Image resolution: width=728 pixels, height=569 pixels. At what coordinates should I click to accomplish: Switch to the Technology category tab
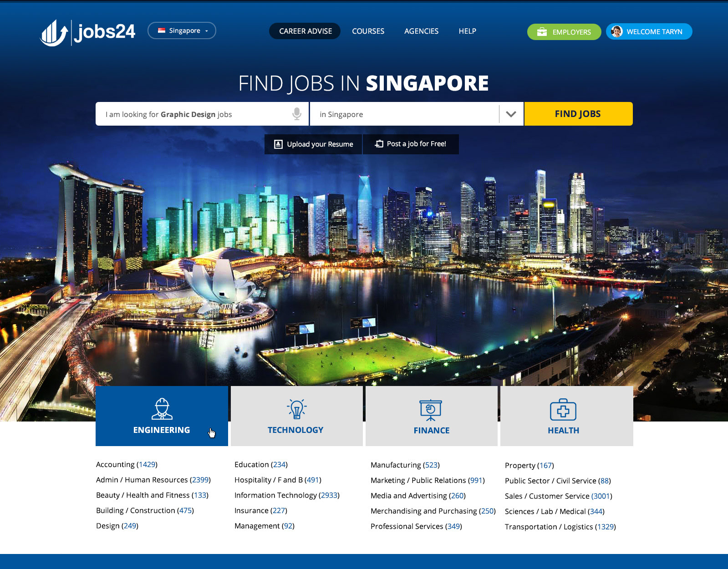(x=296, y=416)
